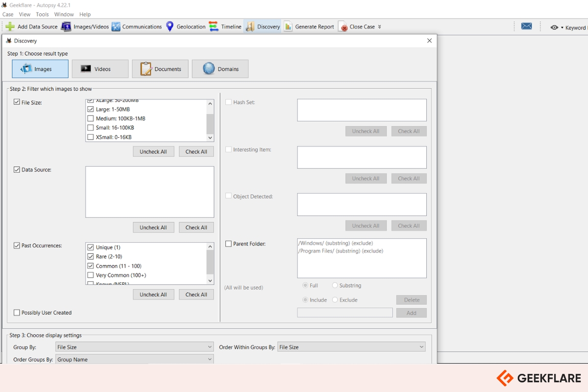Close the Discovery dialog
The image size is (588, 392).
click(x=430, y=41)
